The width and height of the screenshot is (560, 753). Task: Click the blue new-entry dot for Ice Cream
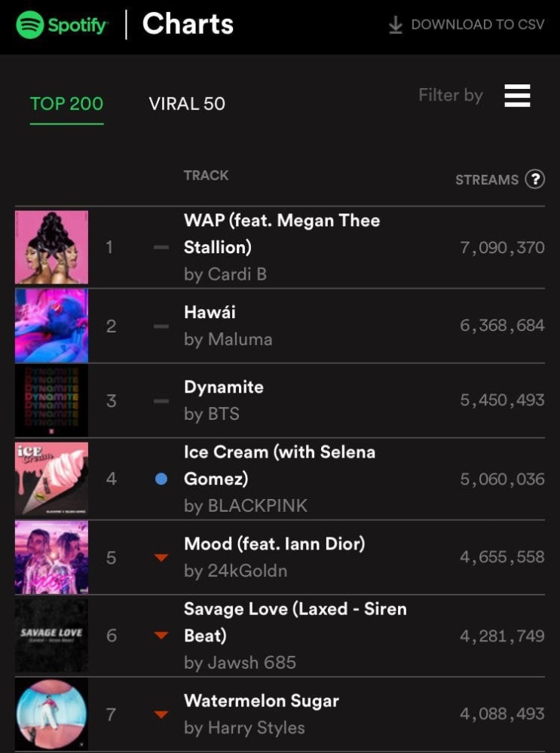(x=161, y=479)
